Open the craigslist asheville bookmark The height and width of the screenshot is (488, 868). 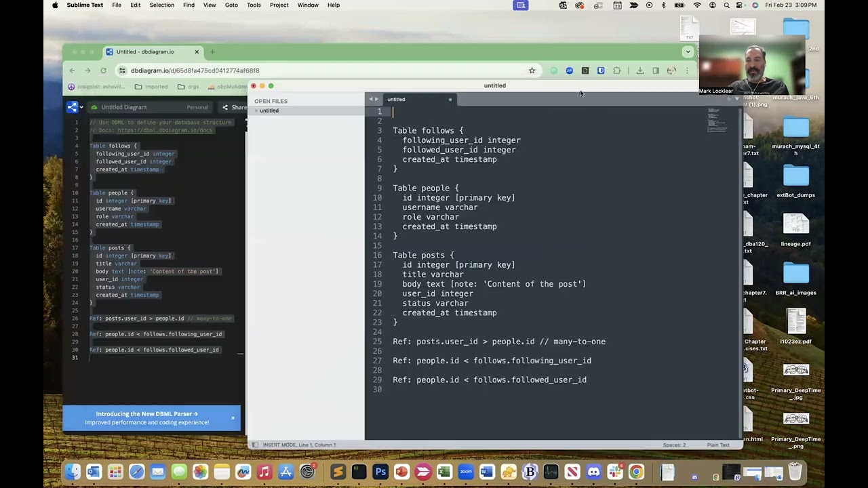click(96, 87)
